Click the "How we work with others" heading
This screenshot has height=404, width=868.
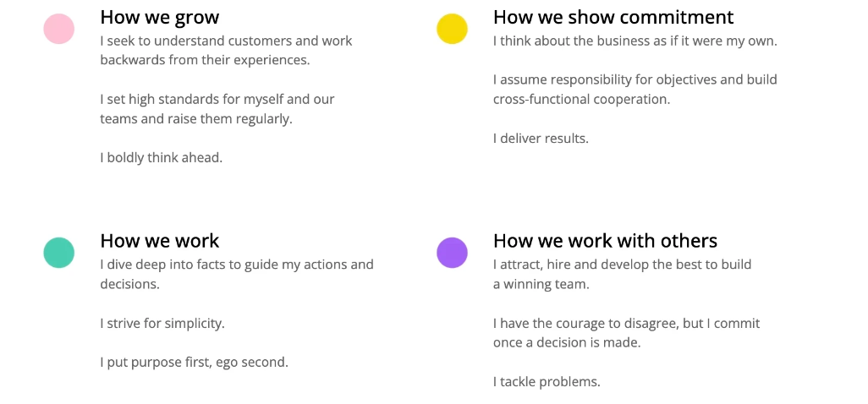605,241
